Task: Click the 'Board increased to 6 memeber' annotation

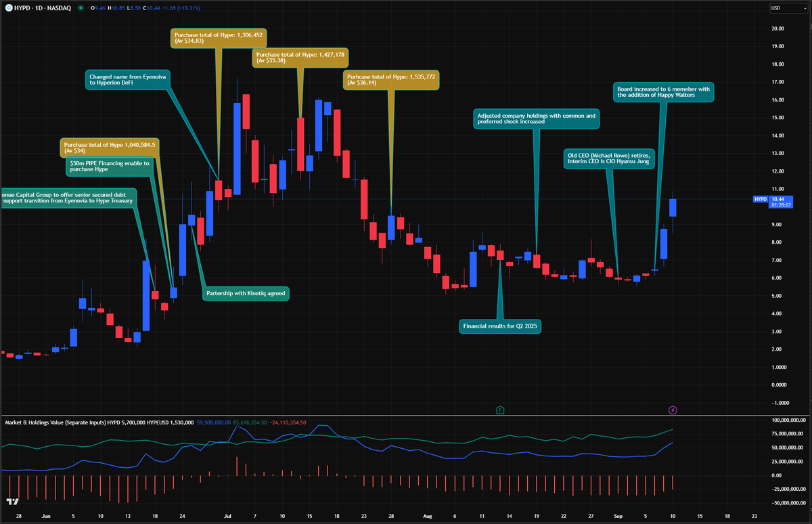Action: [x=664, y=92]
